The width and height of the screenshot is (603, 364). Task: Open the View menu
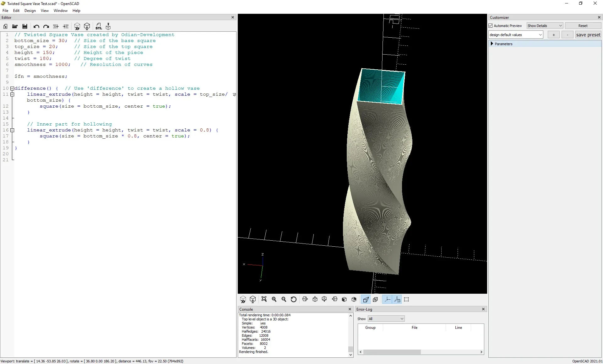pyautogui.click(x=45, y=11)
